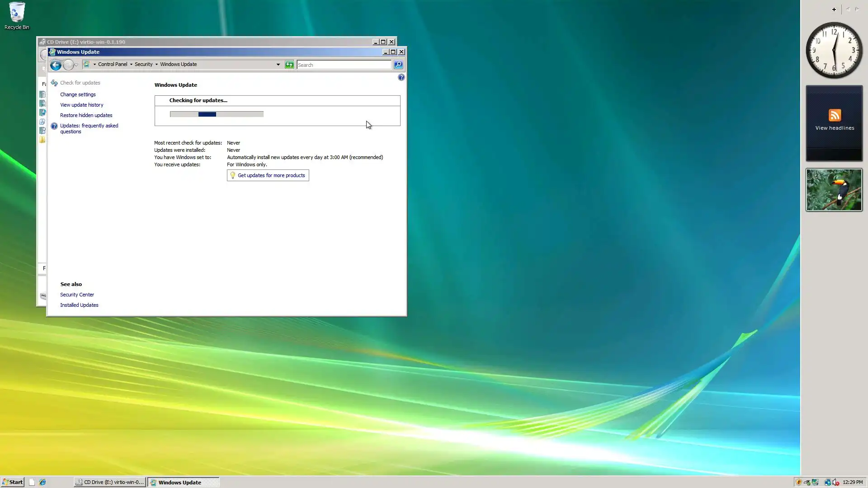Screen dimensions: 868x488
Task: Click the search magnifier icon
Action: (x=398, y=65)
